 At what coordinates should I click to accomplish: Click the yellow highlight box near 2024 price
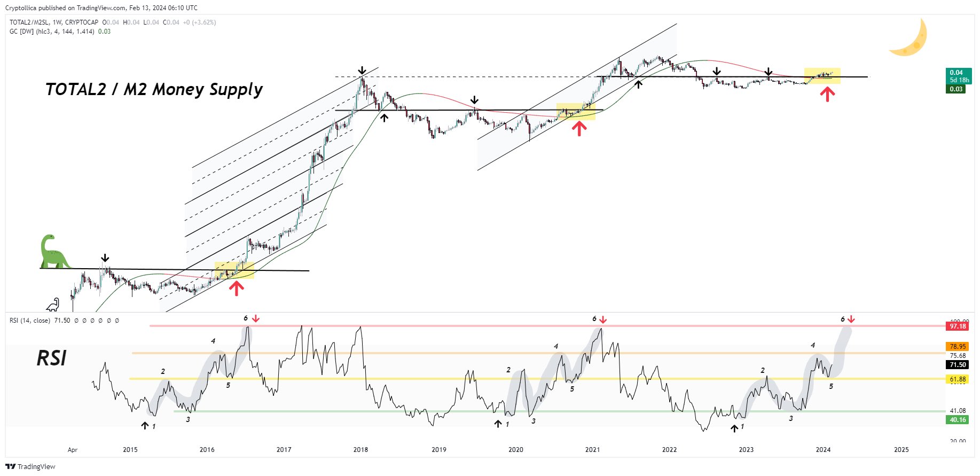[822, 76]
